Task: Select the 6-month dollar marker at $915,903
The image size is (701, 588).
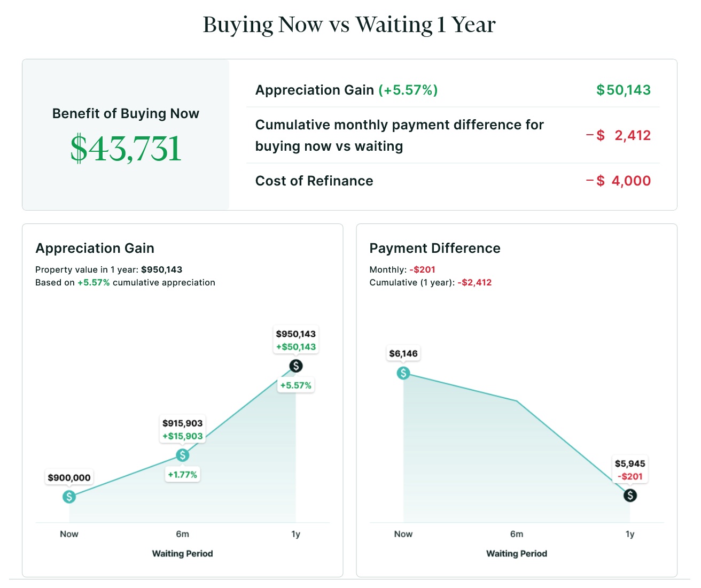Action: (x=183, y=455)
